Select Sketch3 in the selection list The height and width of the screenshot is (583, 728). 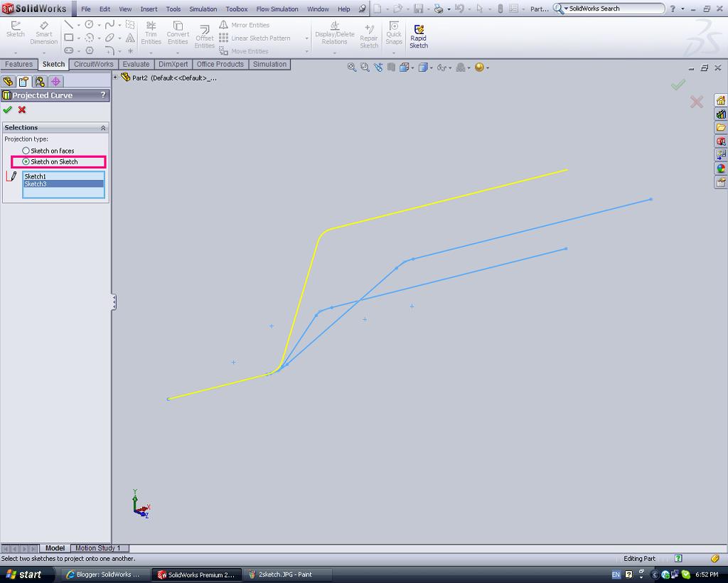tap(63, 184)
